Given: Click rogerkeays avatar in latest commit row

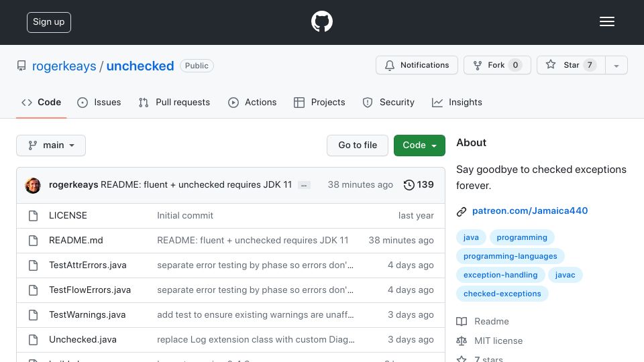Looking at the screenshot, I should point(33,186).
